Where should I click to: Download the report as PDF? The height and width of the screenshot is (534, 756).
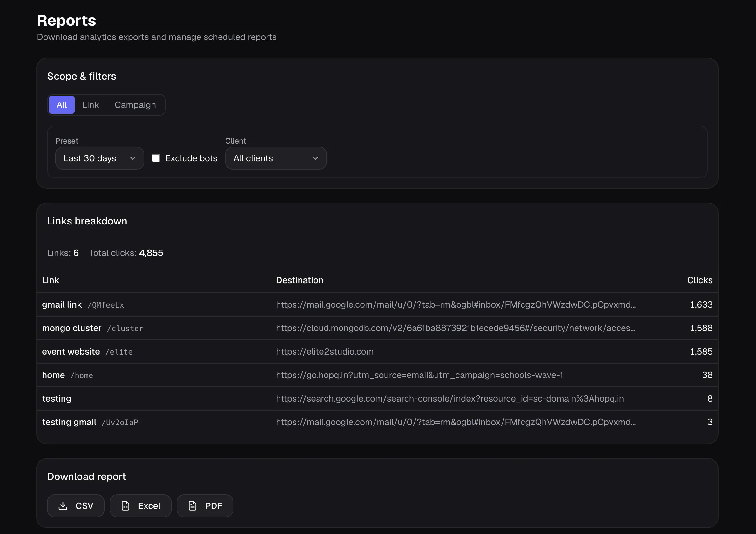pyautogui.click(x=205, y=506)
